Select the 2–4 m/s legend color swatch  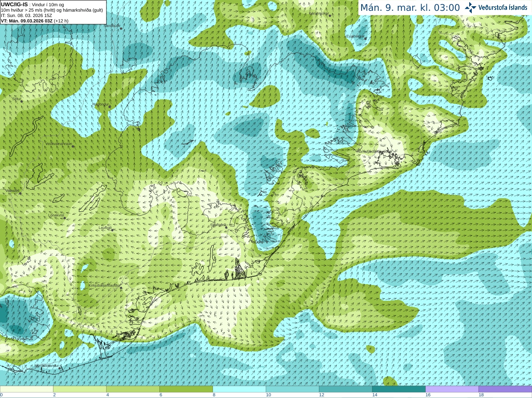tap(80, 389)
